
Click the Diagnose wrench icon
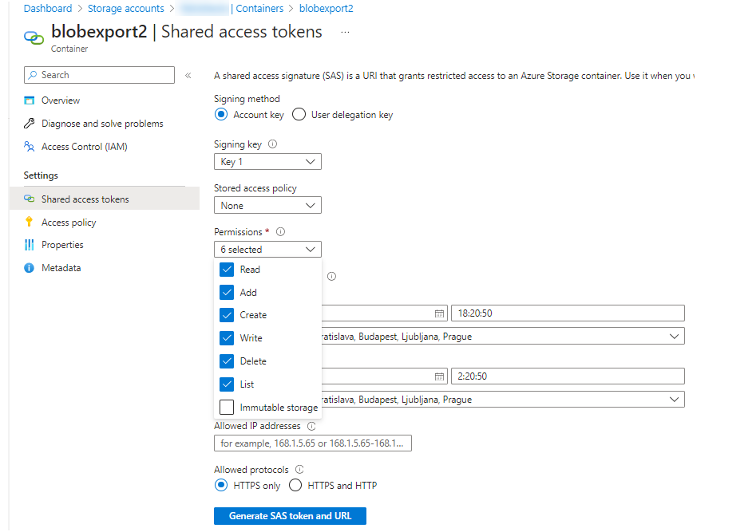(30, 124)
